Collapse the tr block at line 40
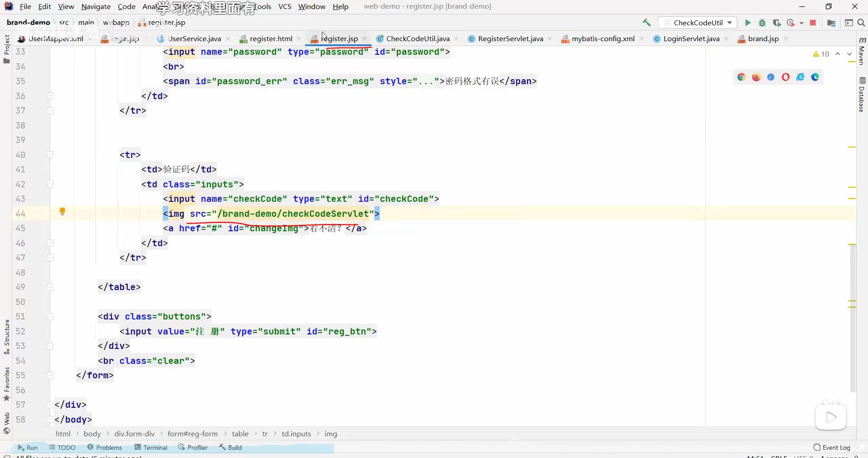868x458 pixels. tap(50, 155)
